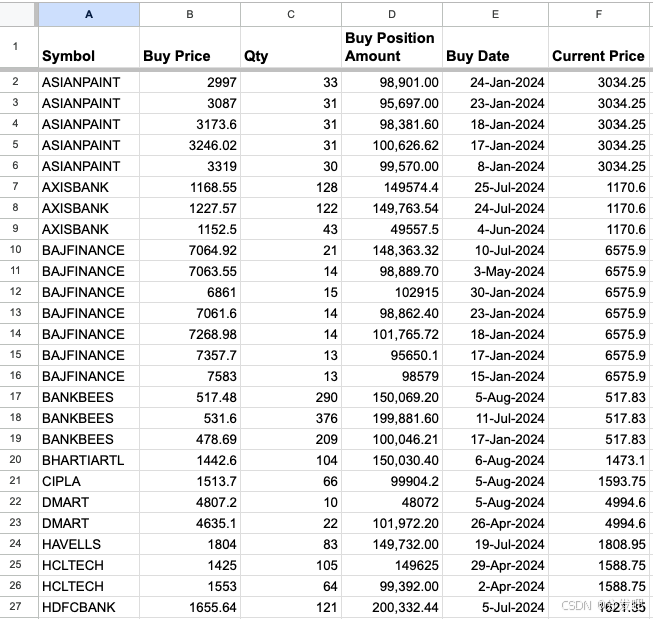Click the HAVELLS symbol cell

click(89, 544)
